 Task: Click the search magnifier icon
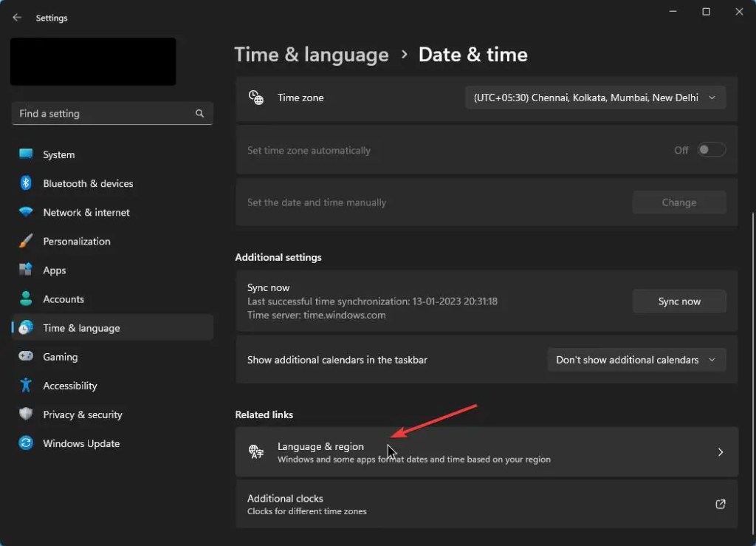199,113
